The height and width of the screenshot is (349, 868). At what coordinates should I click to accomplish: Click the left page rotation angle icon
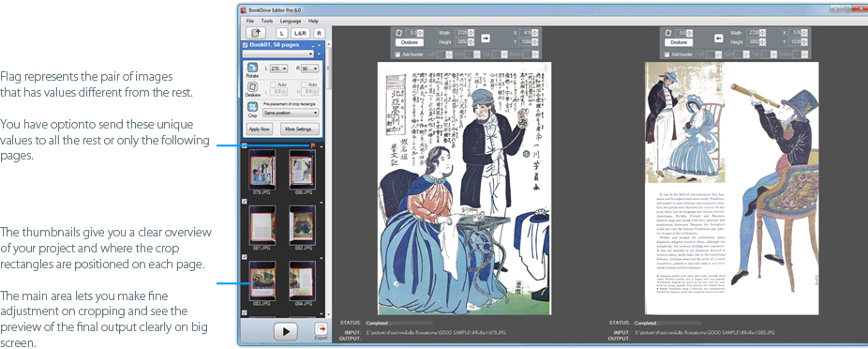point(399,33)
